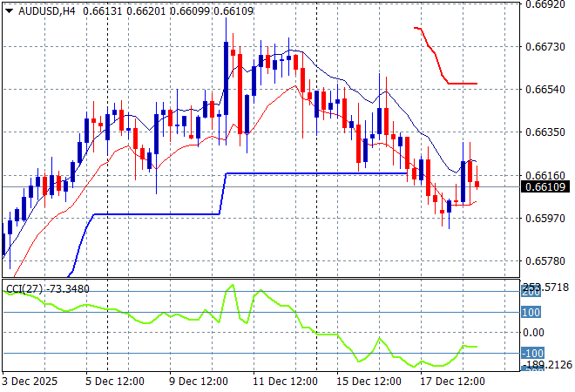The image size is (575, 392).
Task: Select the CCI value -73.3480
Action: 68,289
